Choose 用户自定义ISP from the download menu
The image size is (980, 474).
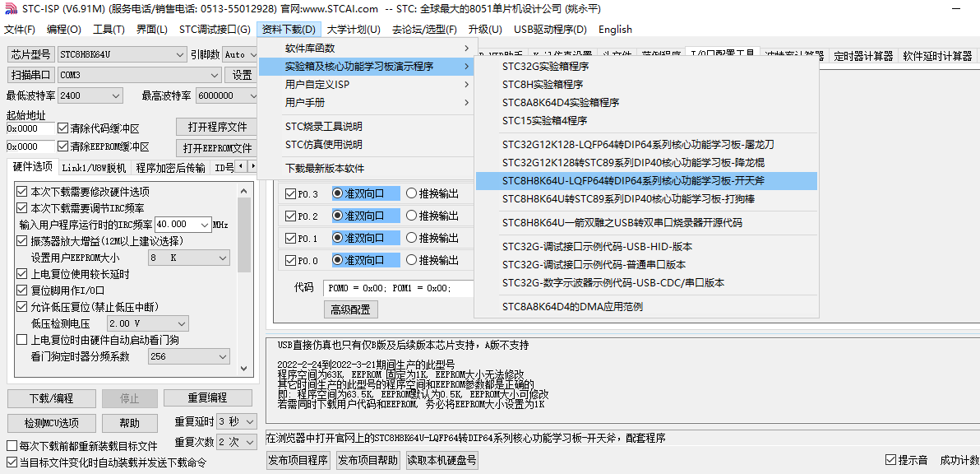pos(367,85)
